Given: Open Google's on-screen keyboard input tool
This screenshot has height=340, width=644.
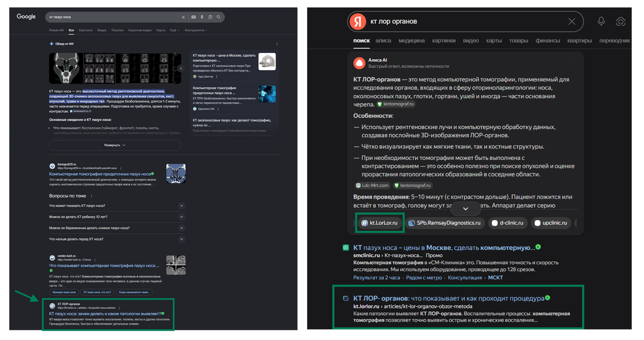Looking at the screenshot, I should pyautogui.click(x=194, y=17).
